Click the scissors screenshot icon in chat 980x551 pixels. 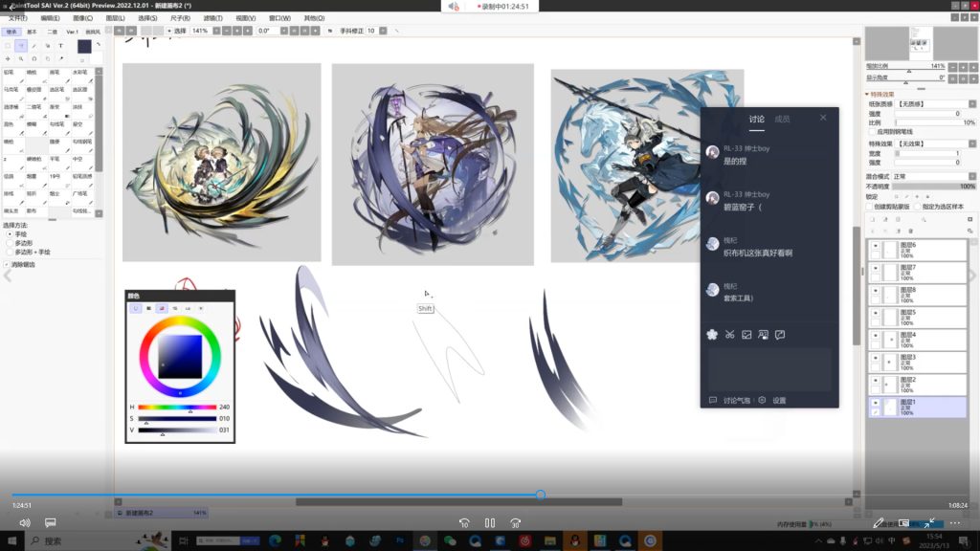(729, 334)
